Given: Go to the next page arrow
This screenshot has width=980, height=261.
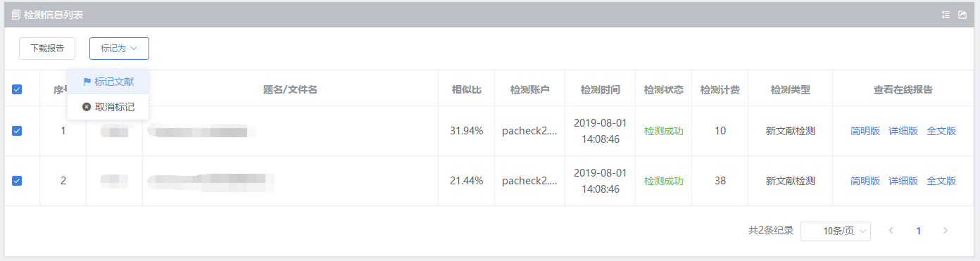Looking at the screenshot, I should [x=946, y=231].
